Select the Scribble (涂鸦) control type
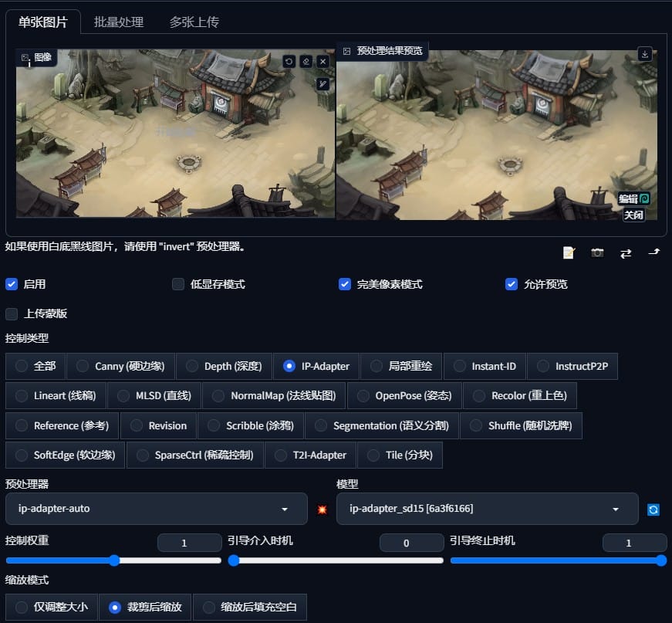Screen dimensions: 672x623 [x=251, y=426]
